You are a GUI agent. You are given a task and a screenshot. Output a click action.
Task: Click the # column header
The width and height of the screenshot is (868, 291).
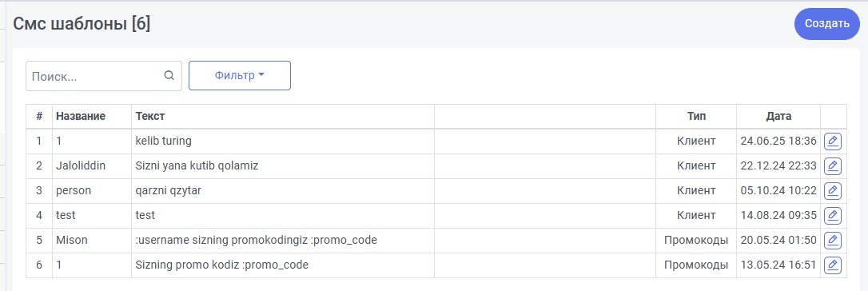tap(39, 116)
